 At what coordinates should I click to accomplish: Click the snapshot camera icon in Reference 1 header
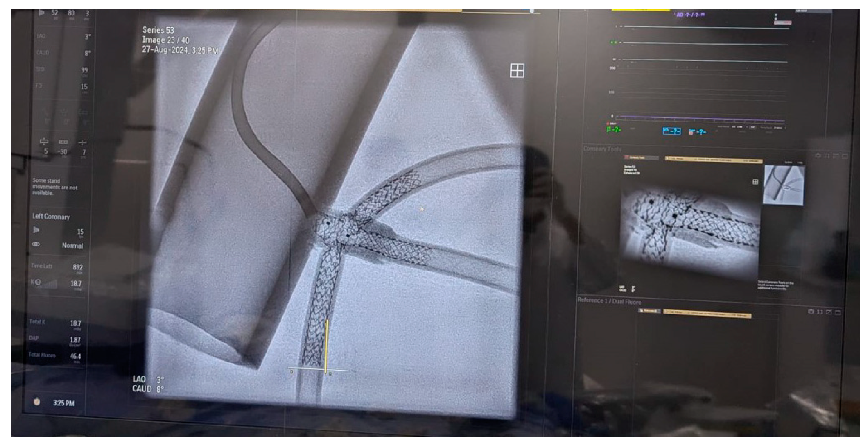pos(811,312)
